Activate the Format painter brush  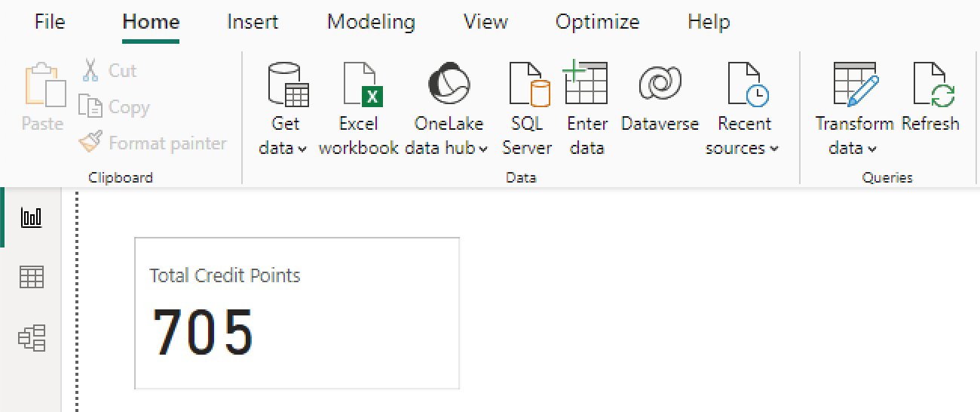153,143
